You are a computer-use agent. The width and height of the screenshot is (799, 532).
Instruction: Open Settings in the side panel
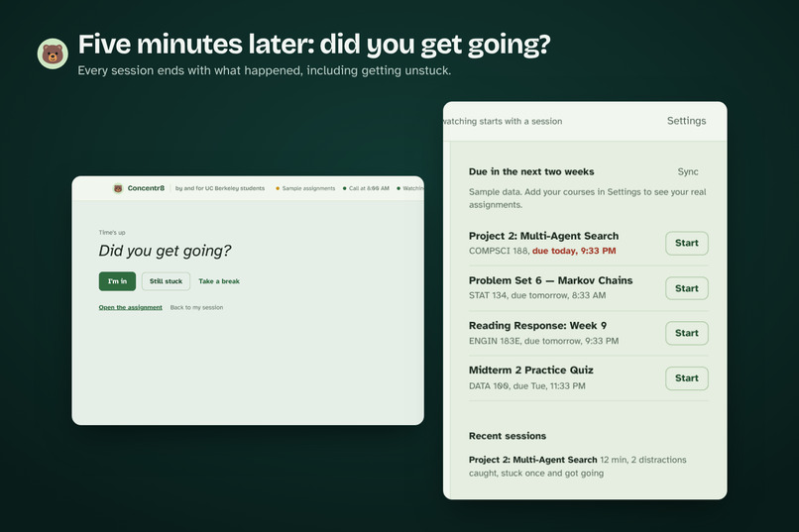tap(686, 121)
